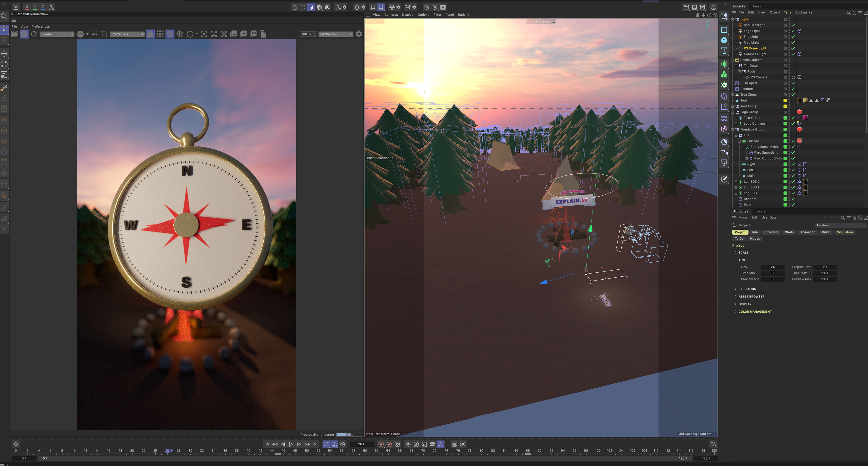
Task: Toggle the lock camera button in RenderView
Action: click(x=150, y=34)
